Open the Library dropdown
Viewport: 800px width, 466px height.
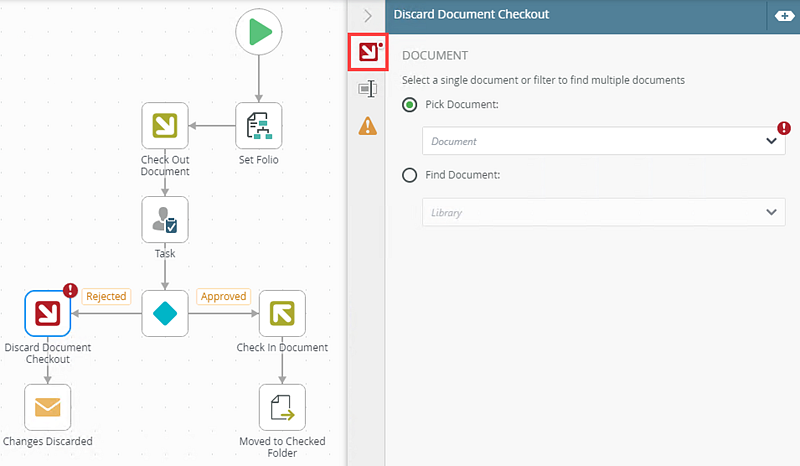coord(603,212)
